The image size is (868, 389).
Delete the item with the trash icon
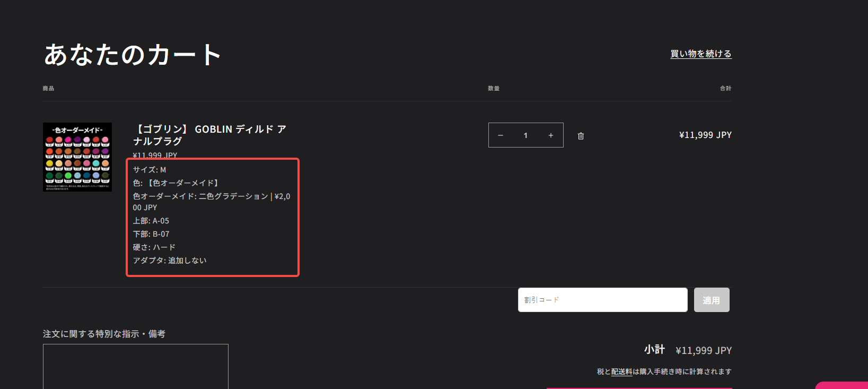(x=581, y=136)
